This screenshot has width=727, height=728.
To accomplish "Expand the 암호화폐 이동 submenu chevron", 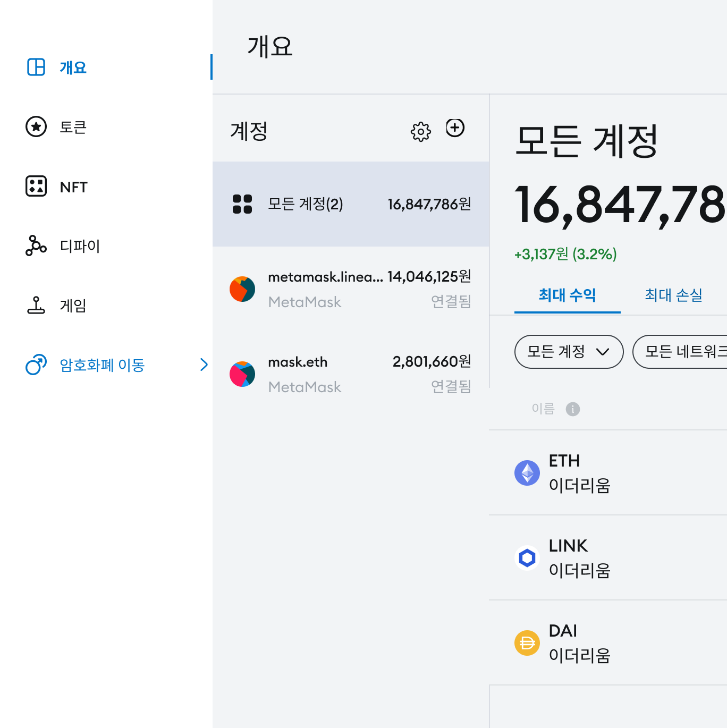I will [204, 365].
